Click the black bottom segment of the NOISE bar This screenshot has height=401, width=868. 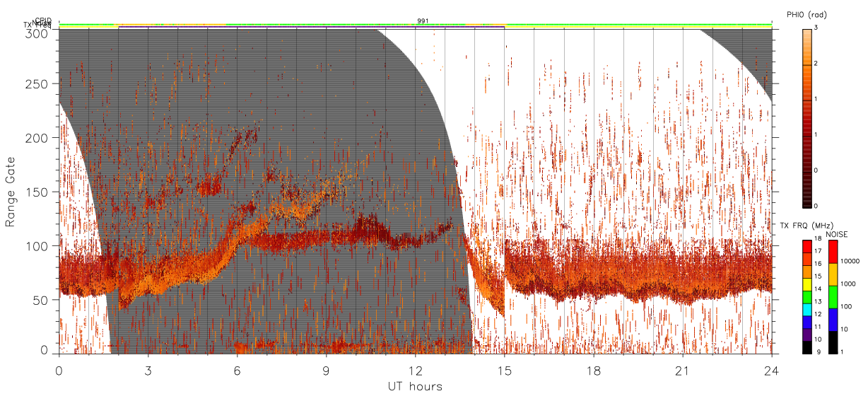point(833,342)
